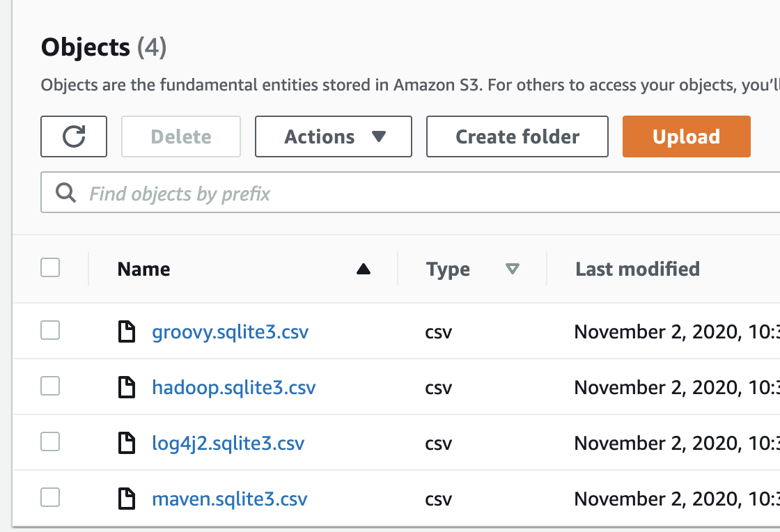Mark the log4j2.sqlite3.csv row checkbox
Screen dimensions: 780x532
pos(50,442)
